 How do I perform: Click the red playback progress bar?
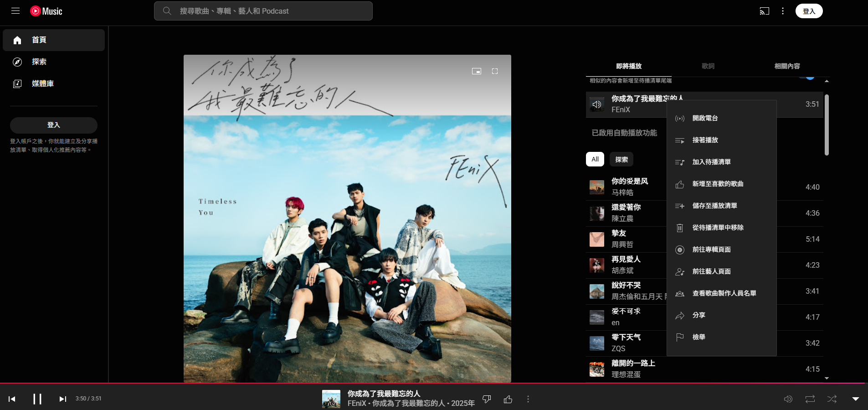coord(433,383)
